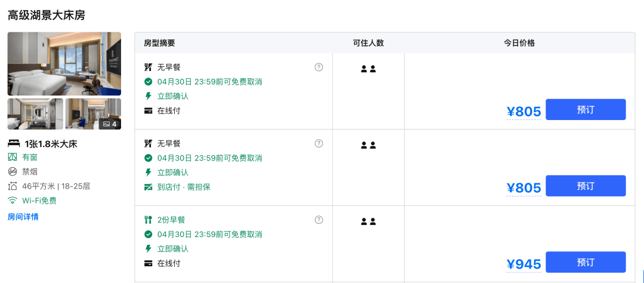The height and width of the screenshot is (283, 644).
Task: Click the ¥945 price for details
Action: 524,264
